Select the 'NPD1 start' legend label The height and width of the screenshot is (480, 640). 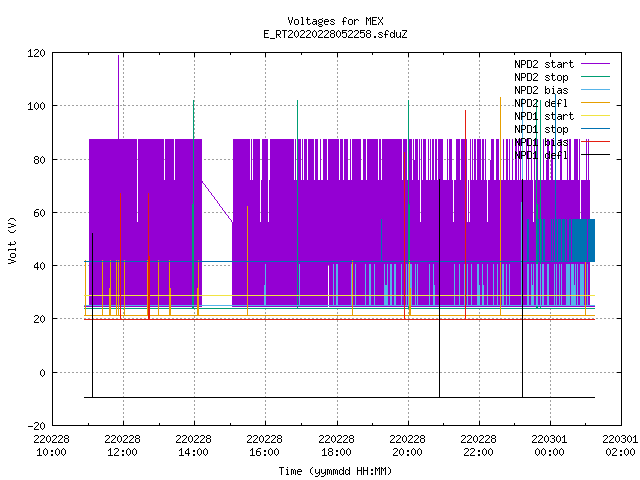click(544, 116)
